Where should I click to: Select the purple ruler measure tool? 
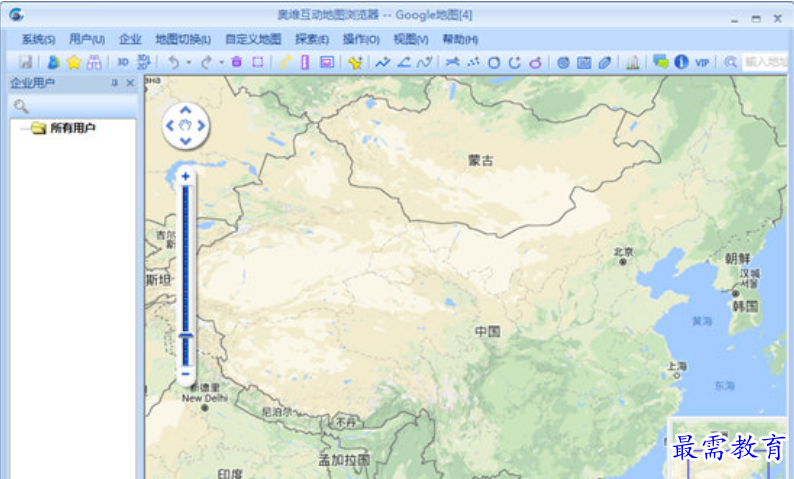(x=305, y=62)
